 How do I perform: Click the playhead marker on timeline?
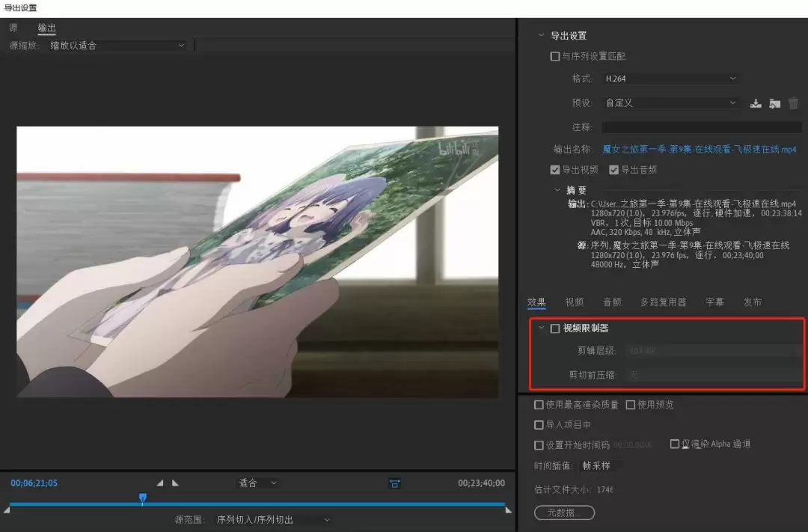(x=143, y=498)
